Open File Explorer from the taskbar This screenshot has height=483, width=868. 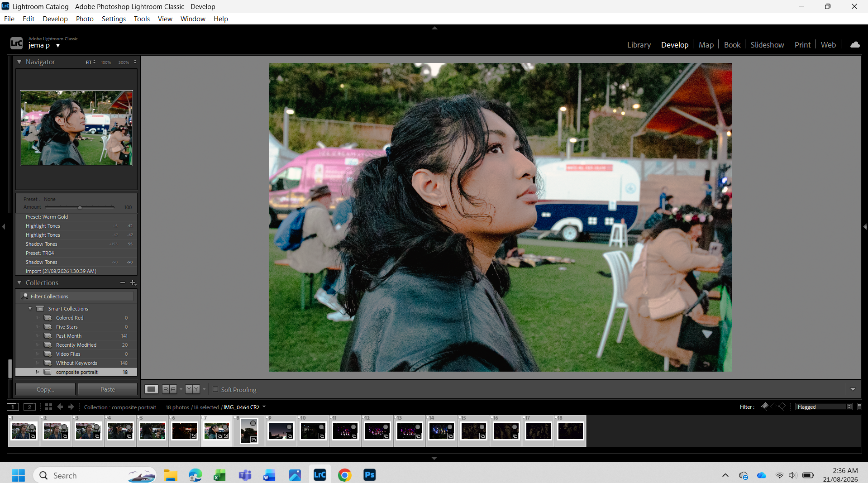click(170, 475)
